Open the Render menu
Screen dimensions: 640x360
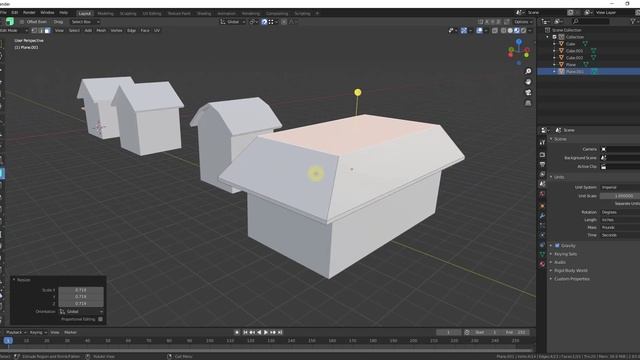click(x=29, y=13)
